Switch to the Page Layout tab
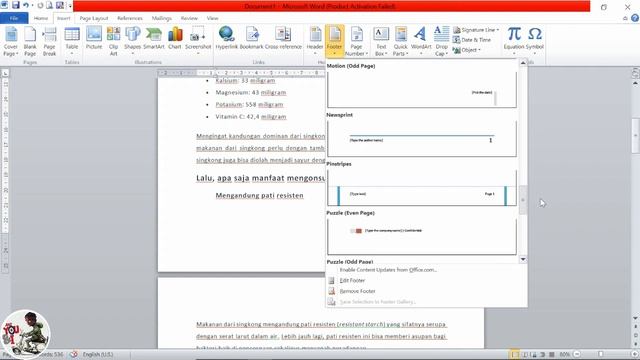Image resolution: width=640 pixels, height=360 pixels. (x=94, y=18)
